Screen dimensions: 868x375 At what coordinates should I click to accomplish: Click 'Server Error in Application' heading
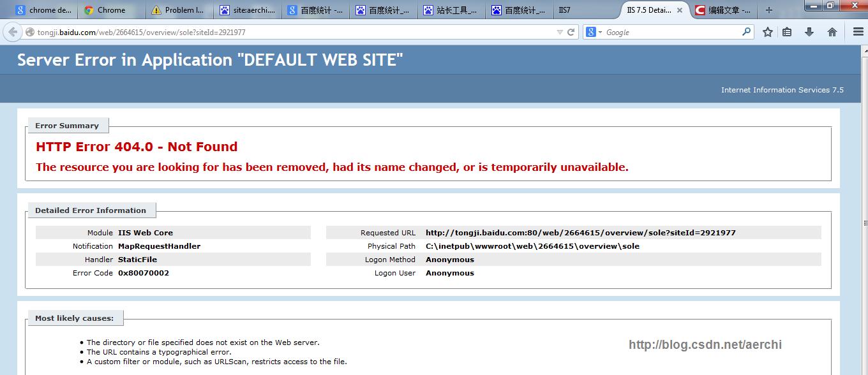[x=210, y=60]
